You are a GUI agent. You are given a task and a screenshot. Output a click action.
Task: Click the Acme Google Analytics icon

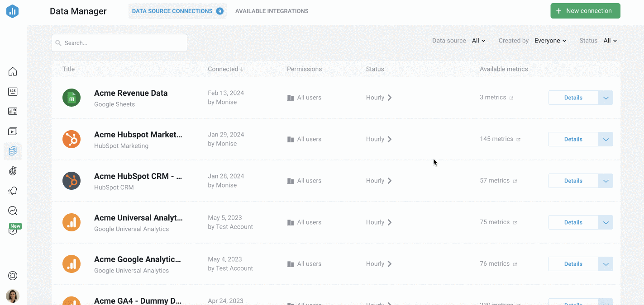pos(72,264)
